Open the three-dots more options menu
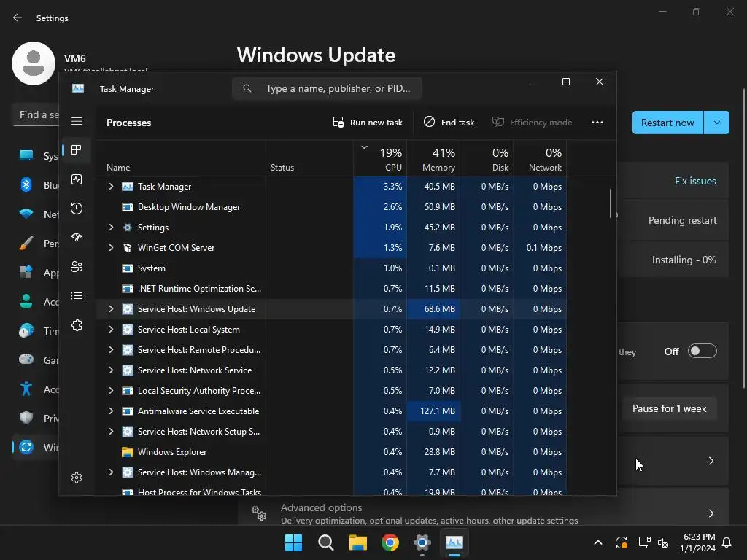Screen dimensions: 747x560 coord(597,122)
